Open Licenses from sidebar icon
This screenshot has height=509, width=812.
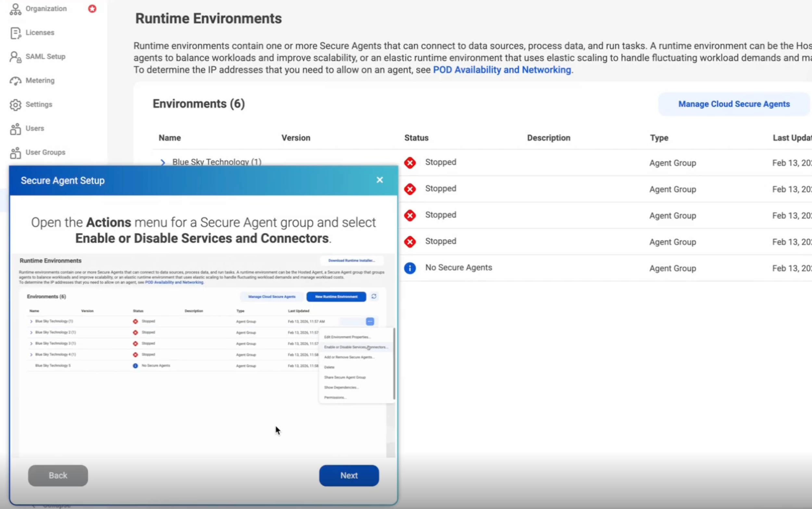[15, 33]
